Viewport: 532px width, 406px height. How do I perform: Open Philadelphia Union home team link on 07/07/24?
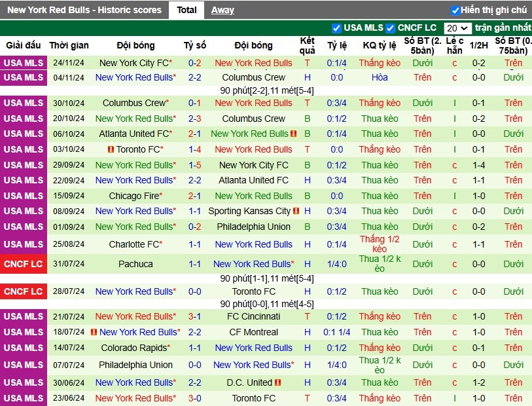pyautogui.click(x=135, y=365)
